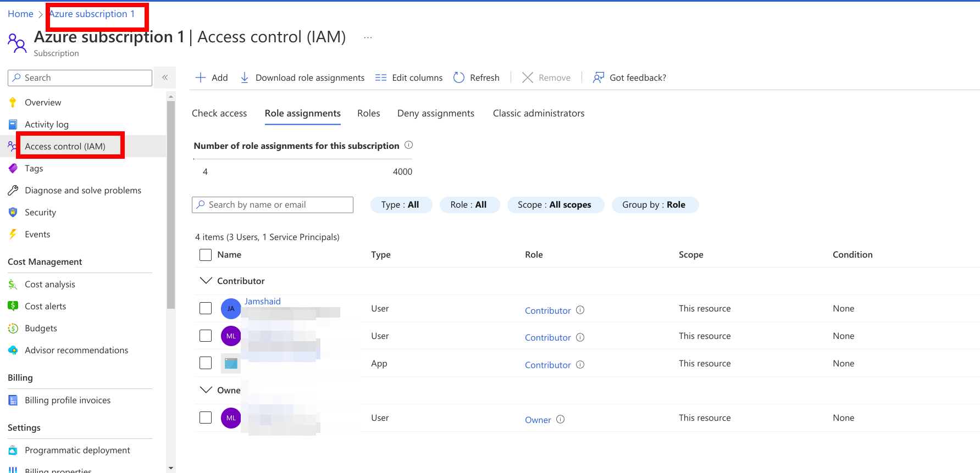
Task: Toggle the select-all checkbox in Name header
Action: tap(206, 255)
